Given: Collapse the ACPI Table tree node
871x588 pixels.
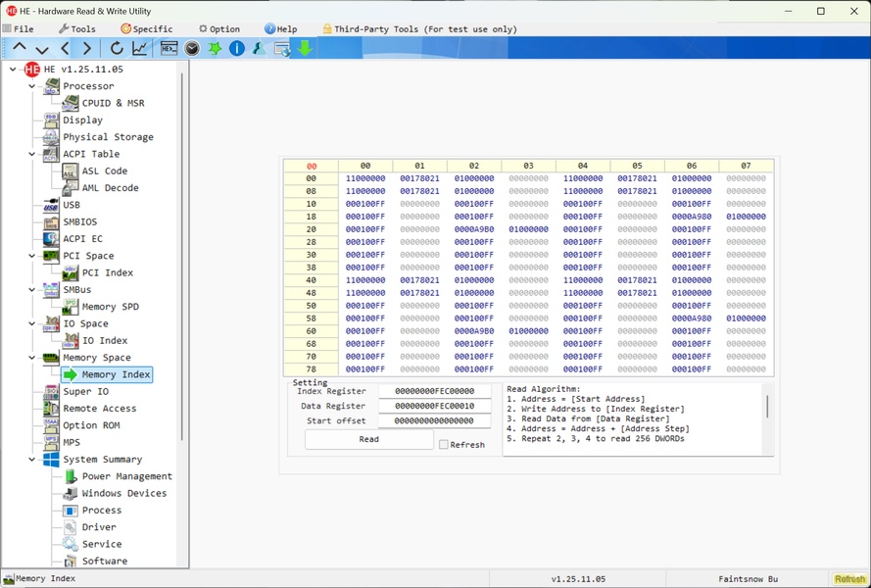Looking at the screenshot, I should click(32, 154).
